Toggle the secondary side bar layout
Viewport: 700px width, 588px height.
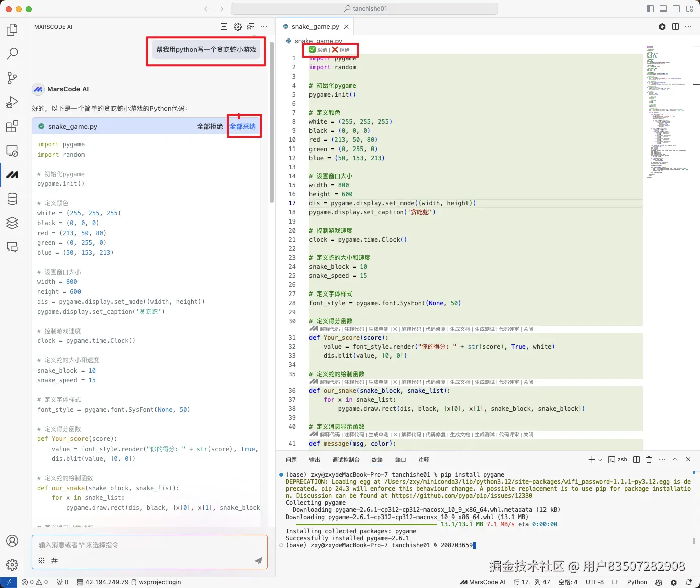click(x=676, y=9)
